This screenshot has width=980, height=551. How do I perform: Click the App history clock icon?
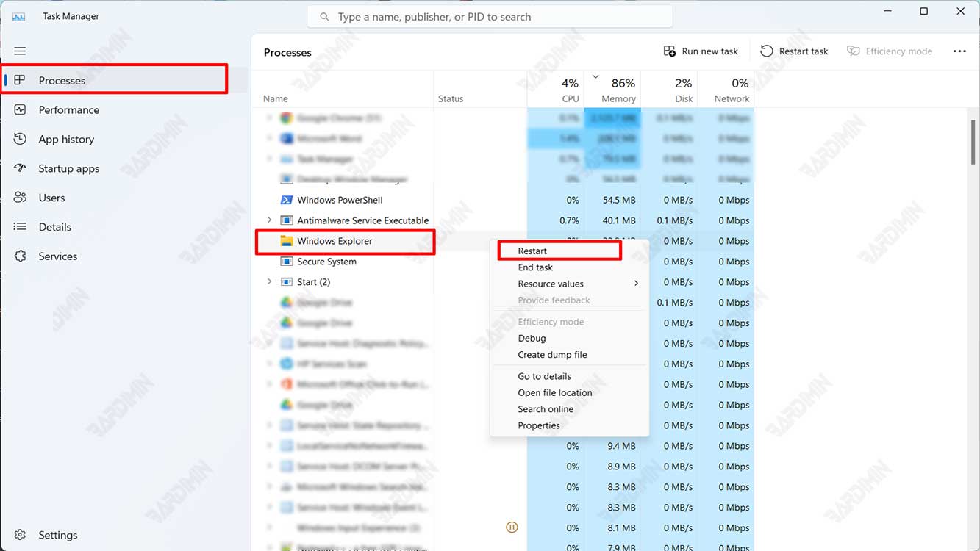point(20,139)
